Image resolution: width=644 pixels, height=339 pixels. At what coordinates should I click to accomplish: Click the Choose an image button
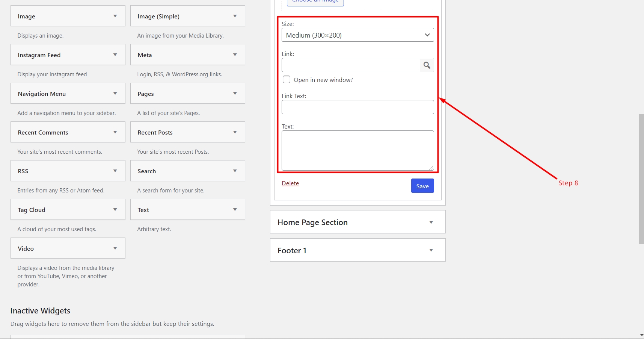click(x=315, y=2)
